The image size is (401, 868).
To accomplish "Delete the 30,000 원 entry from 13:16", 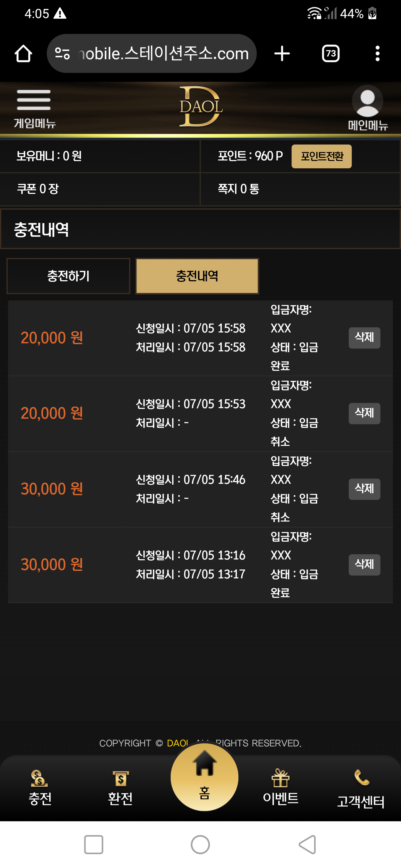I will tap(364, 565).
